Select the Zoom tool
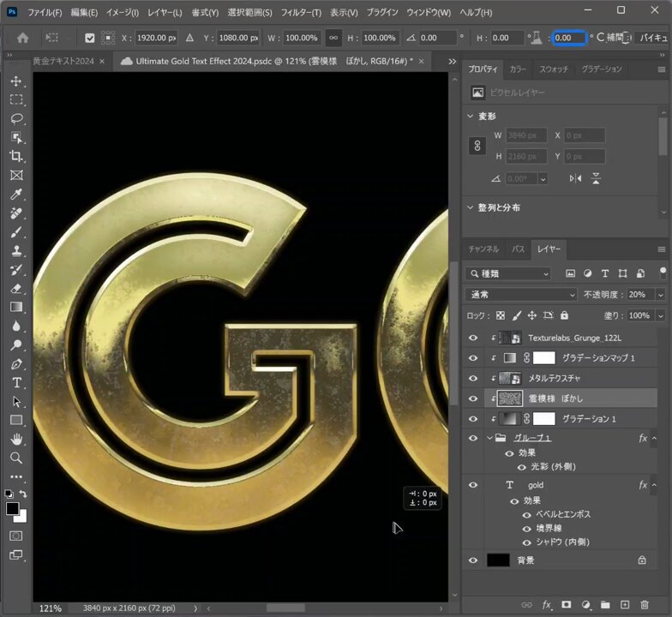The width and height of the screenshot is (672, 617). coord(16,458)
